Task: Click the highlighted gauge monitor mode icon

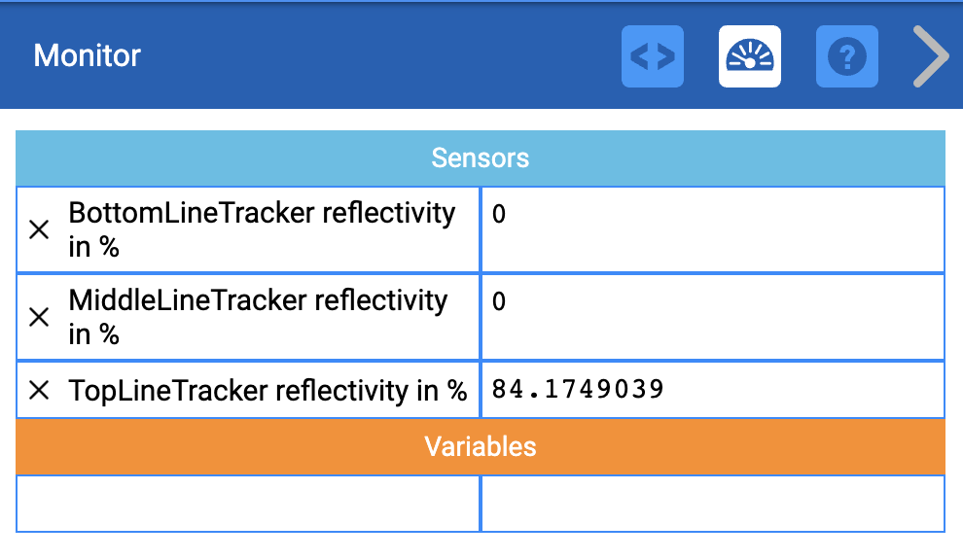Action: [x=749, y=55]
